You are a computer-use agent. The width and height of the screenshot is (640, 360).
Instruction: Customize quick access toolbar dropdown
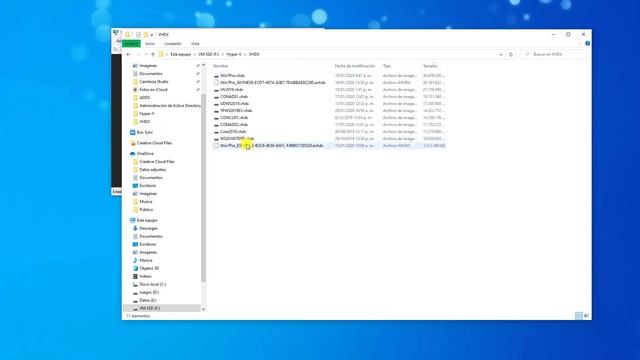pos(152,35)
